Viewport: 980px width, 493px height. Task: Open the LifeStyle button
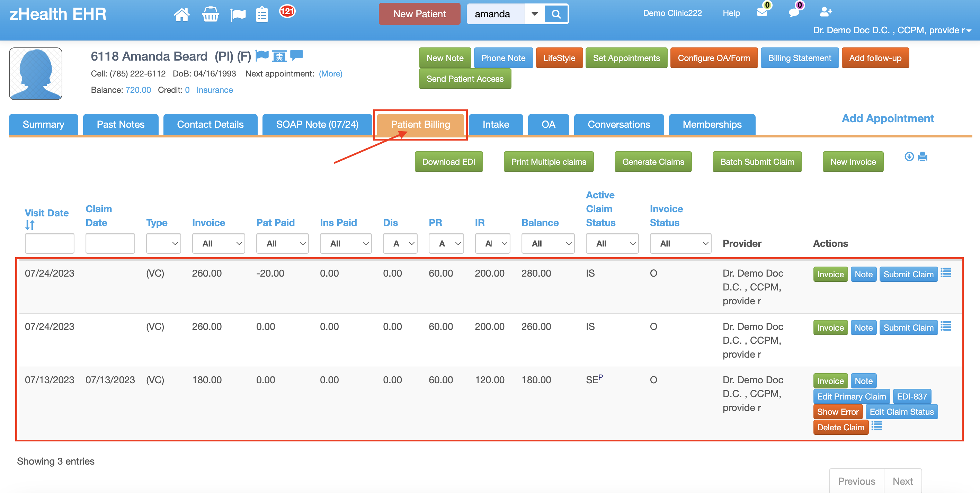(x=559, y=58)
